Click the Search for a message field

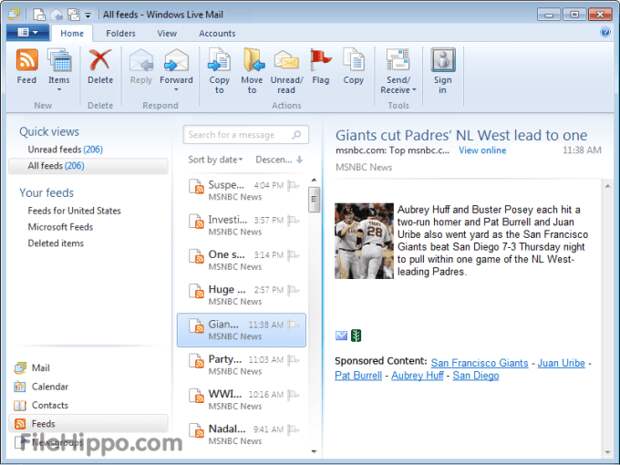246,135
